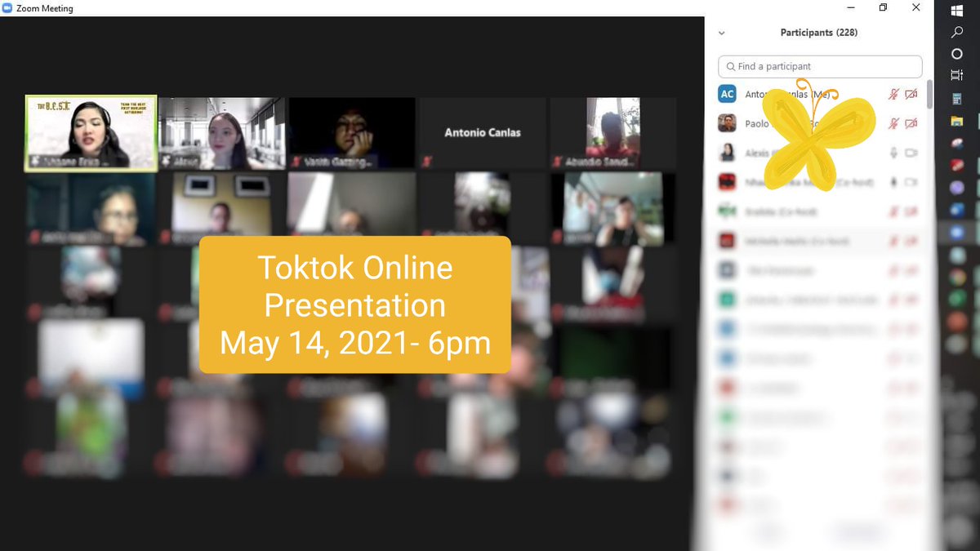Viewport: 980px width, 551px height.
Task: Select the Participants (228) panel title
Action: [x=819, y=33]
